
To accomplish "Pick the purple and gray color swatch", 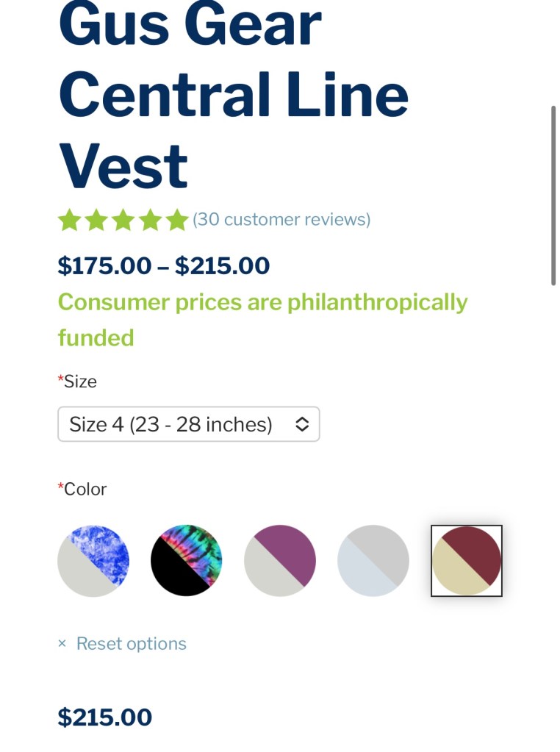I will (x=280, y=561).
